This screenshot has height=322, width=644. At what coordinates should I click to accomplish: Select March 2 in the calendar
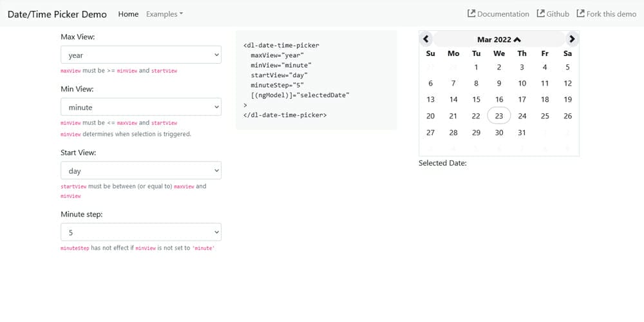tap(499, 68)
